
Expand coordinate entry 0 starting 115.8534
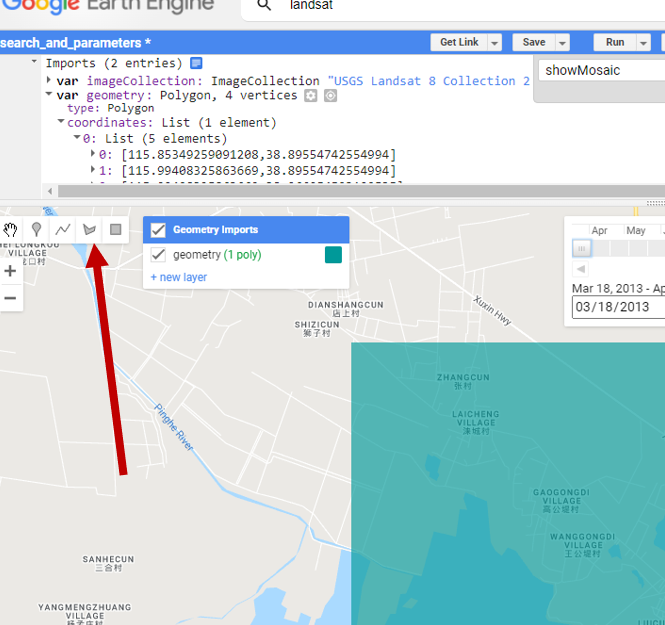point(92,153)
